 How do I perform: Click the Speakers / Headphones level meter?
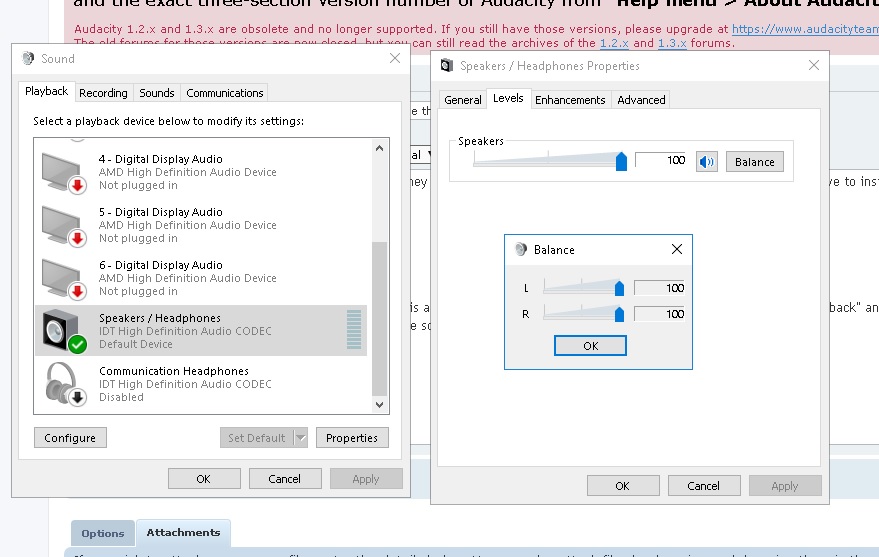(354, 329)
